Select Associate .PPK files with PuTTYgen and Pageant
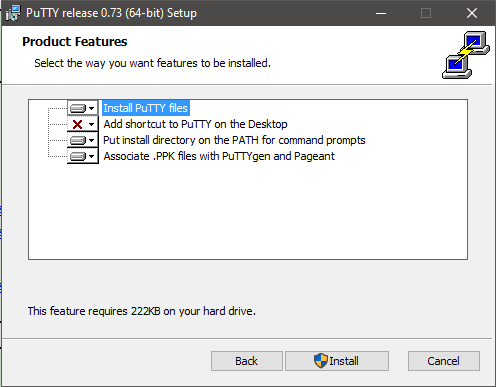Viewport: 496px width, 387px height. pos(219,156)
